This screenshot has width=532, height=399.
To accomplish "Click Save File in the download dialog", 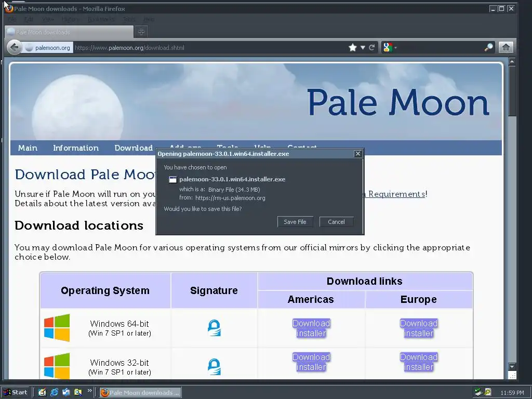I will tap(295, 222).
